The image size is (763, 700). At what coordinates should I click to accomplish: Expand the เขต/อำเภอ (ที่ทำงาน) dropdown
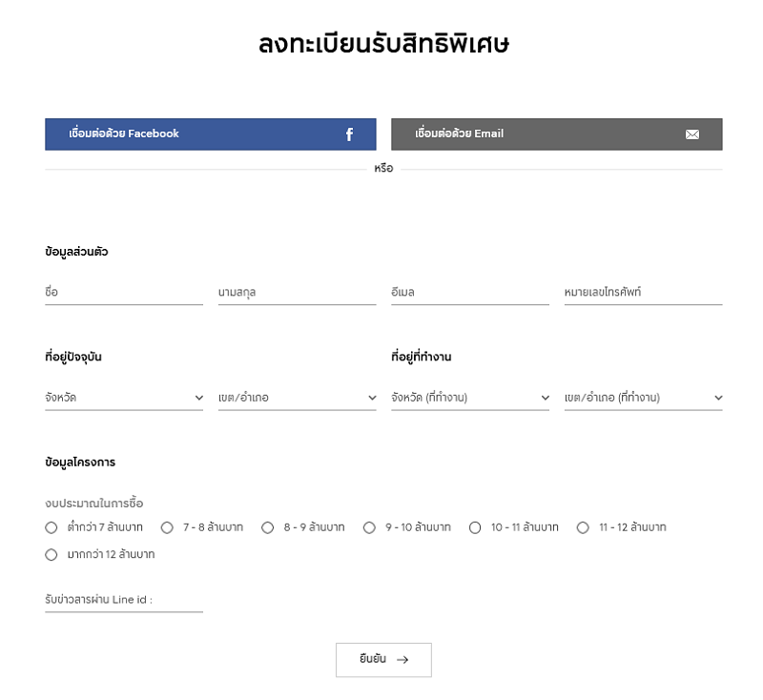643,398
